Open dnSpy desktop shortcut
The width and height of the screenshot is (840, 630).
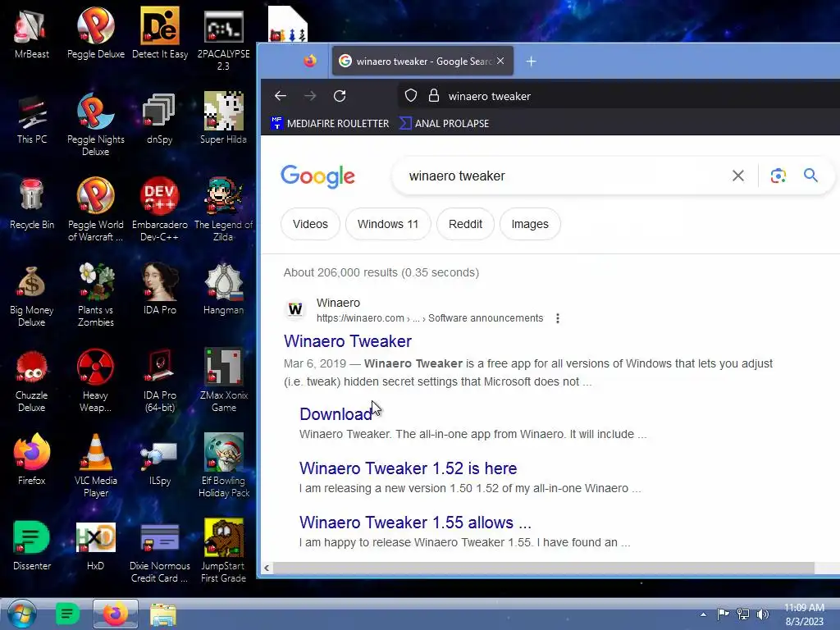(160, 118)
